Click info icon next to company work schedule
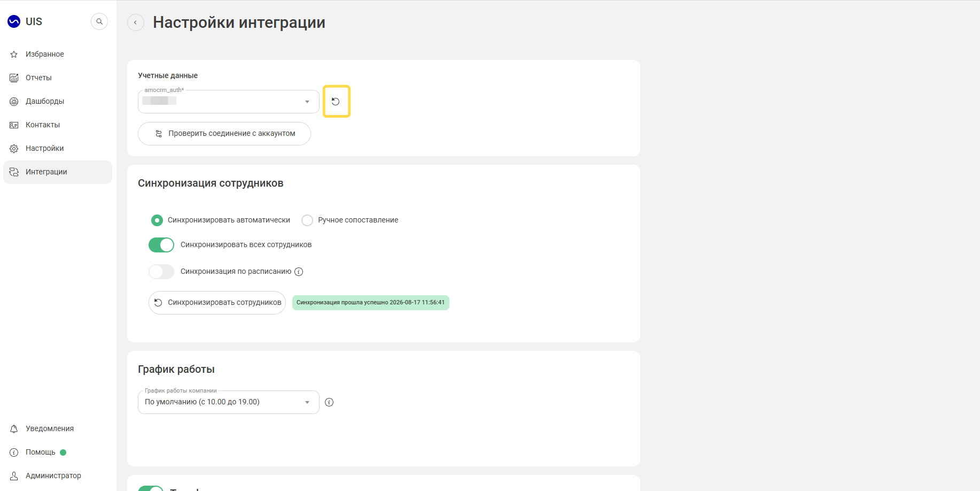 329,402
